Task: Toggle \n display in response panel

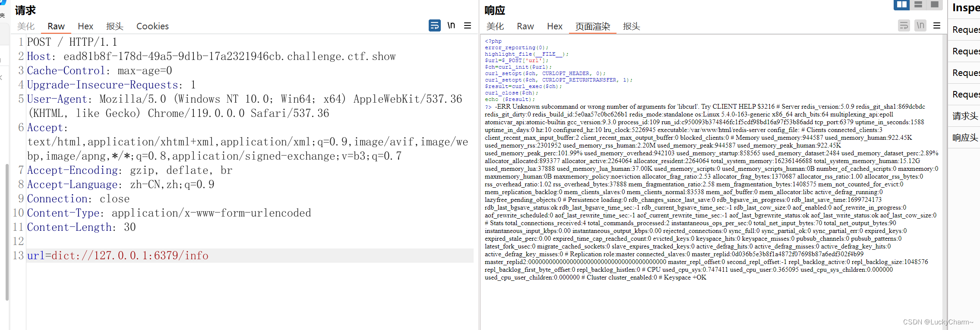Action: [x=920, y=25]
